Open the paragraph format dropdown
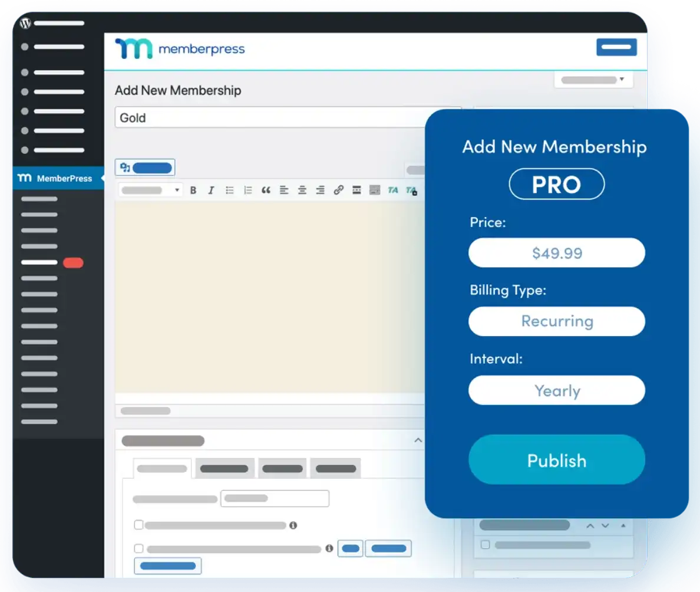The height and width of the screenshot is (592, 700). coord(150,190)
